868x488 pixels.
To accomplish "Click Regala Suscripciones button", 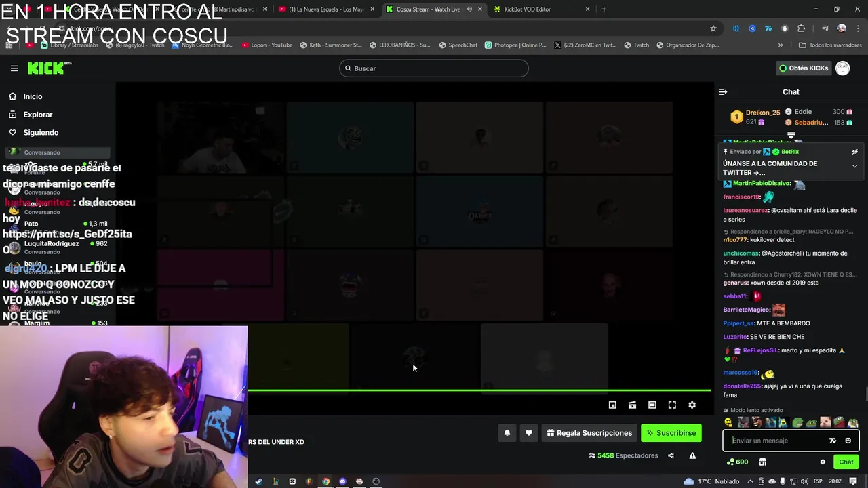I will point(589,433).
